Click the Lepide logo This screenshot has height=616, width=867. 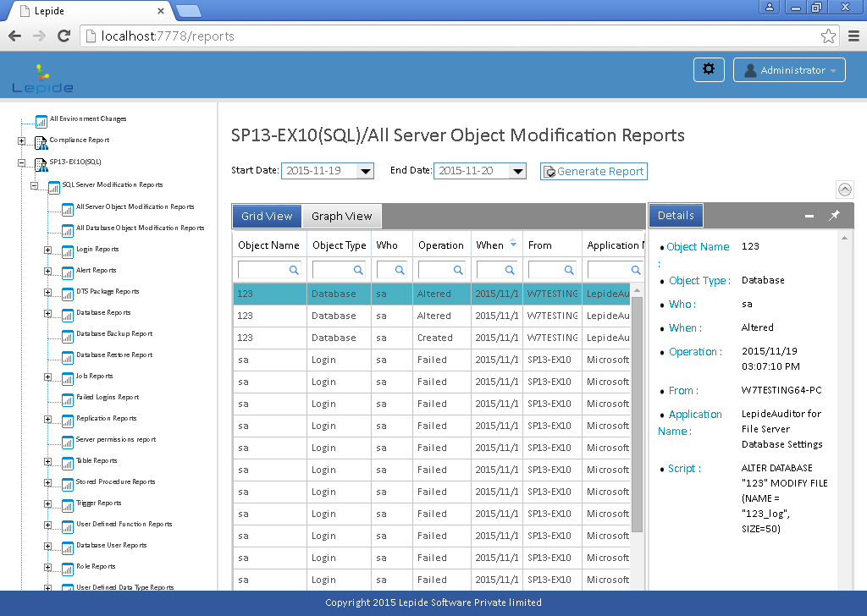(42, 79)
